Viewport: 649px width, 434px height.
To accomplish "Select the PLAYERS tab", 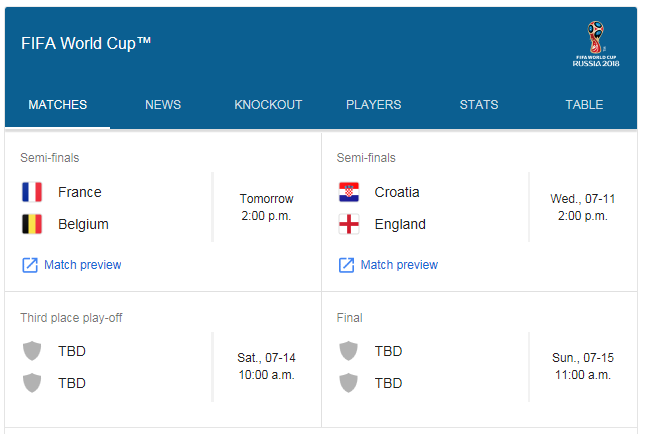I will coord(374,105).
